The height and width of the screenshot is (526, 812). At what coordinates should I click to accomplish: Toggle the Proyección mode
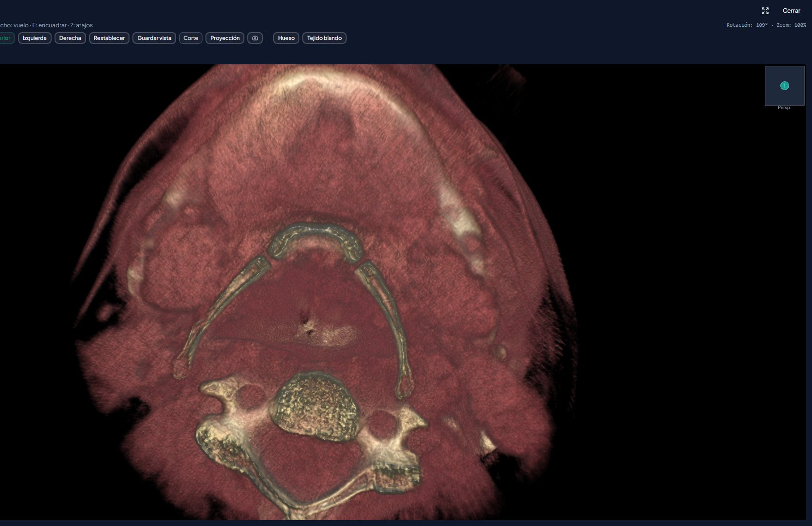pyautogui.click(x=225, y=38)
